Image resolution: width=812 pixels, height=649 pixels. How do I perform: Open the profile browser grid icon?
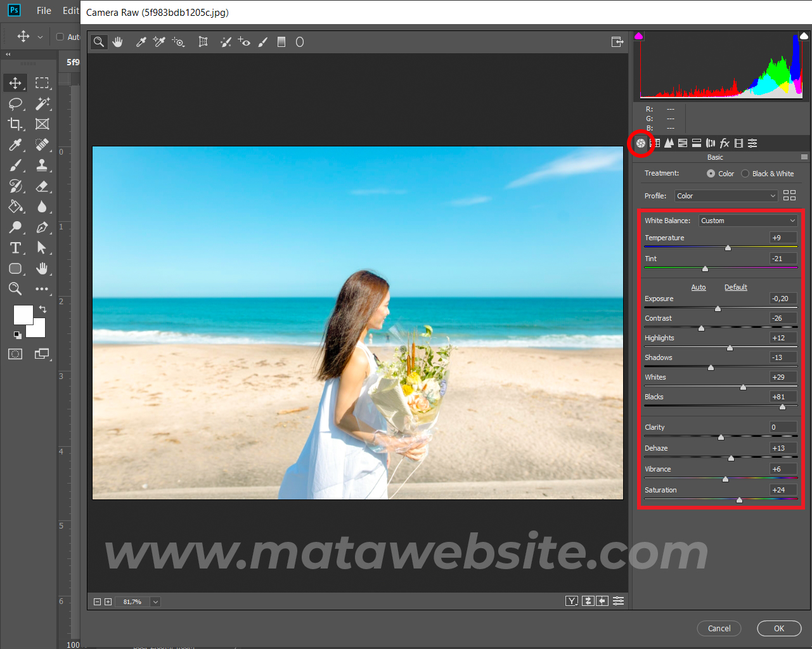click(x=789, y=196)
